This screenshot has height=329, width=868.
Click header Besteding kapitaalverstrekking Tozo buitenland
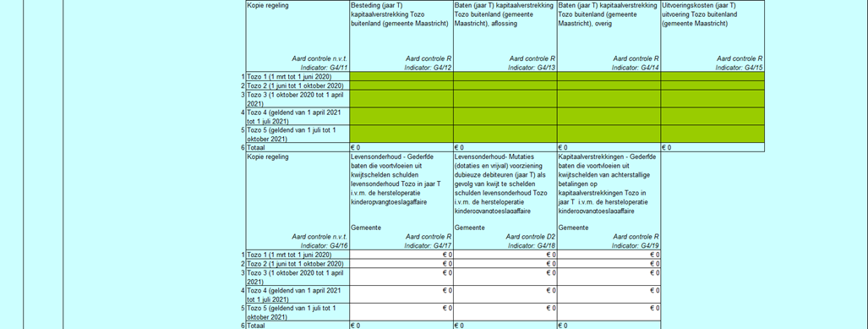pos(401,36)
